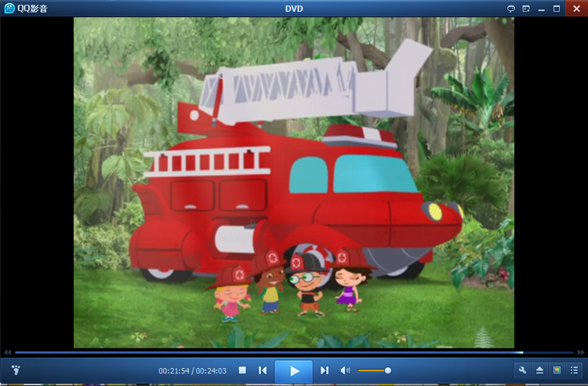This screenshot has width=588, height=386.
Task: Fast forward using the right double-arrow at the seek bar
Action: (581, 352)
